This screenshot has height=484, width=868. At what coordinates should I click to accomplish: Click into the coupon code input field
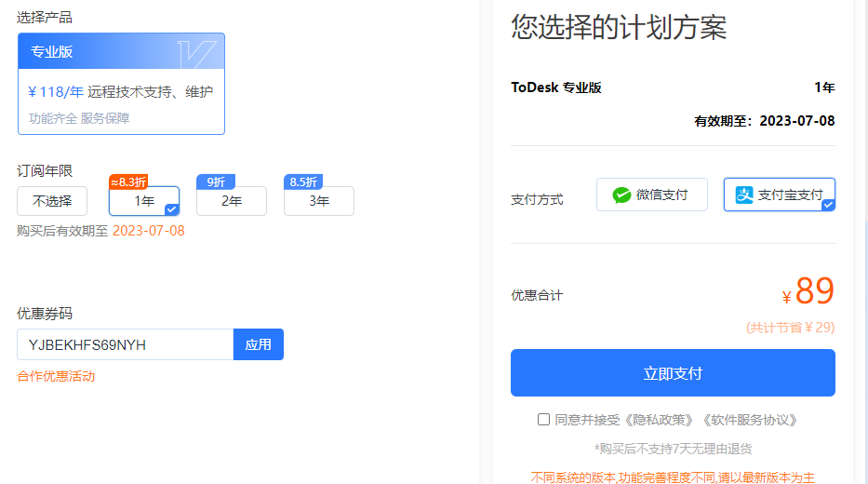pos(125,344)
